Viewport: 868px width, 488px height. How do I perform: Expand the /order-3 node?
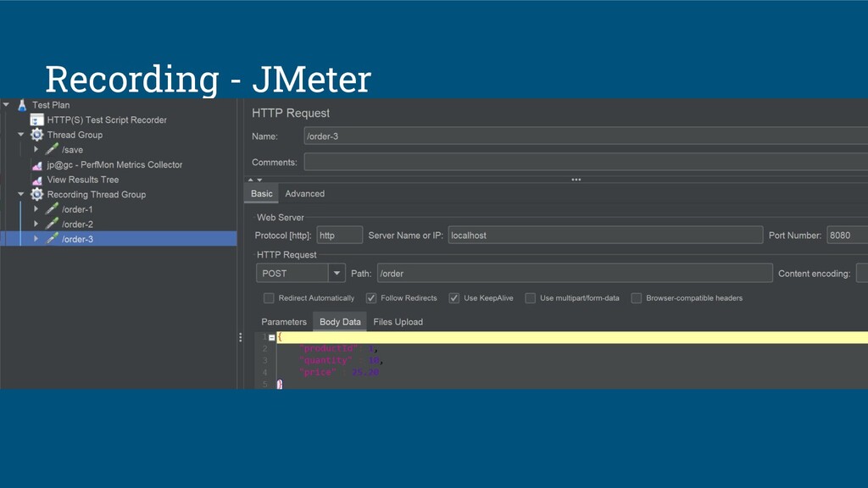point(36,239)
